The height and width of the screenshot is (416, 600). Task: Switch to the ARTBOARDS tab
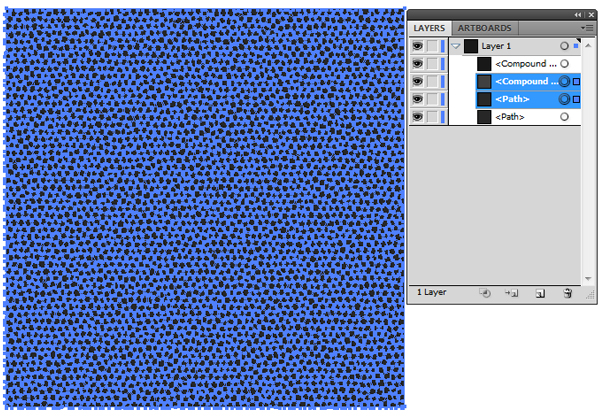[x=484, y=28]
